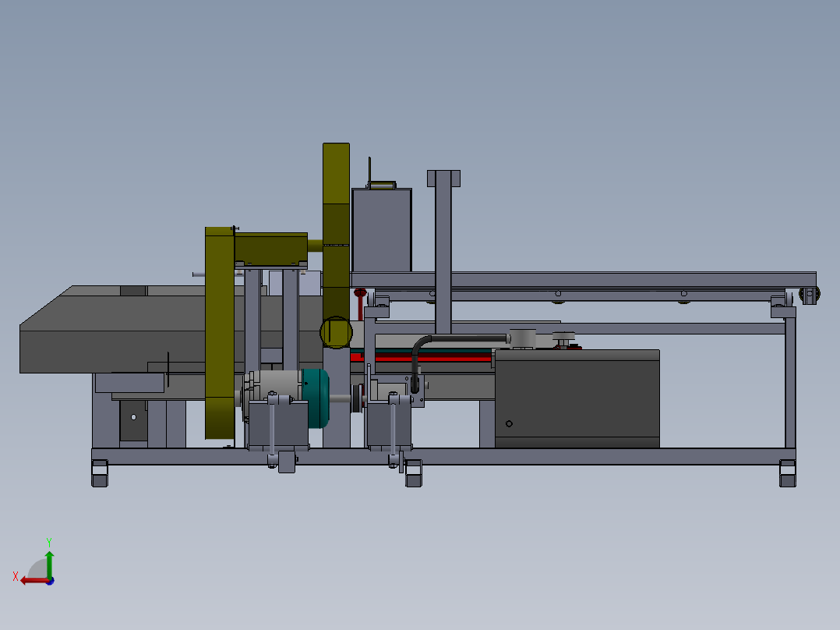Image resolution: width=840 pixels, height=630 pixels.
Task: Select the upright gray tank with handle
Action: (382, 229)
